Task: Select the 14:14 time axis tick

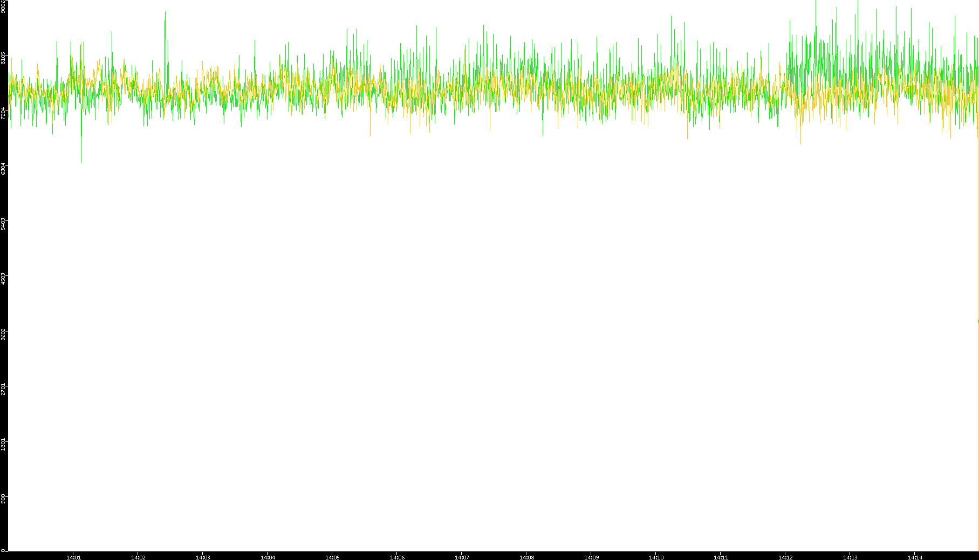Action: click(x=915, y=557)
